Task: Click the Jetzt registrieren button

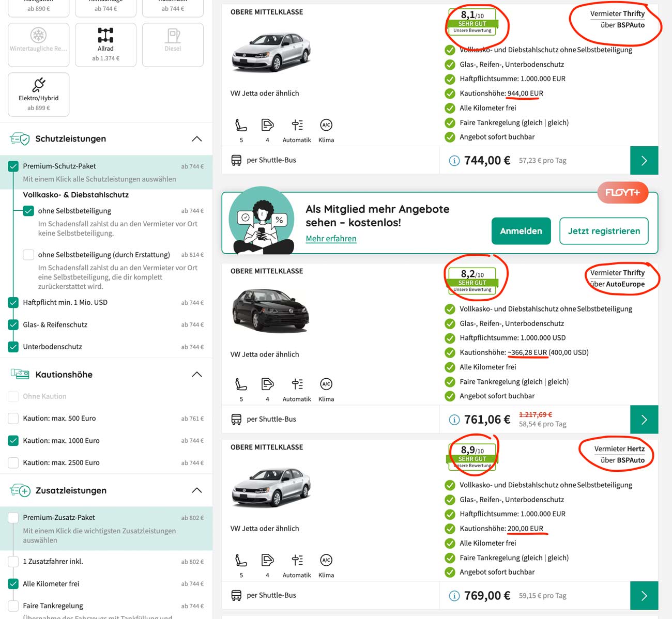Action: click(x=604, y=231)
